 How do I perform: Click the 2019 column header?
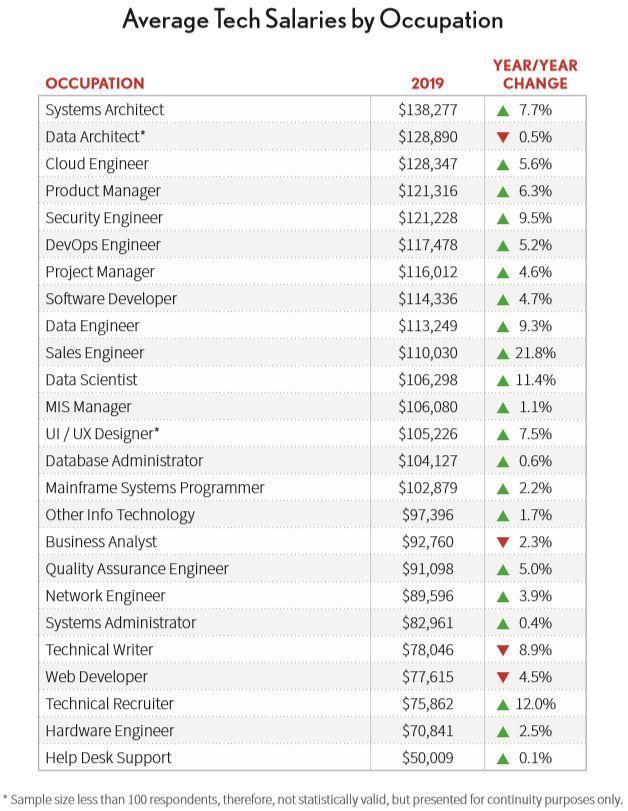click(x=427, y=83)
